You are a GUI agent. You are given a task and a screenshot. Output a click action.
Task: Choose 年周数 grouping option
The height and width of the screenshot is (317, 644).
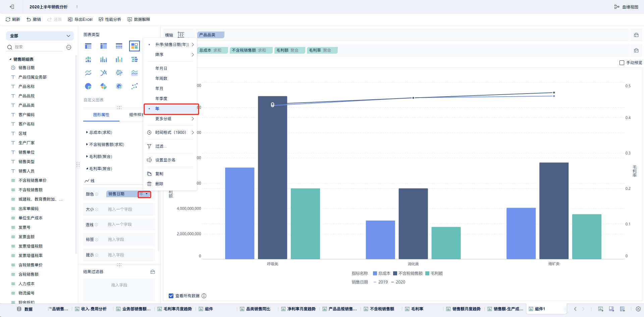click(170, 78)
